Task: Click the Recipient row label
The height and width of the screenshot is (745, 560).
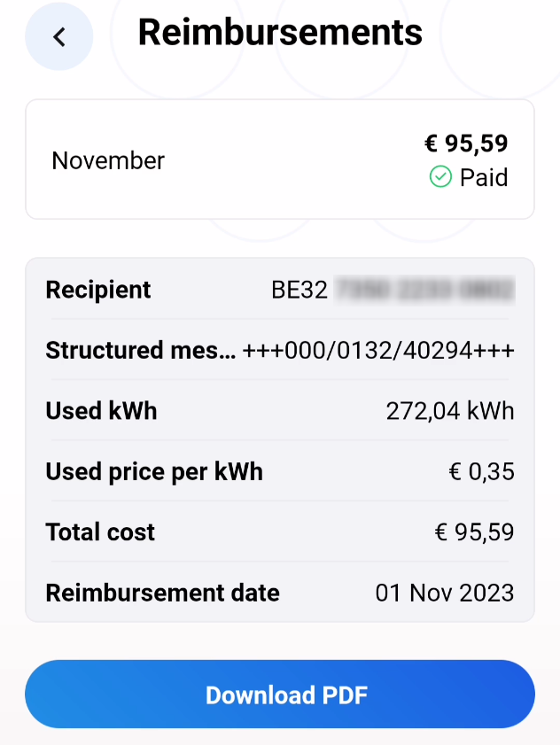Action: (x=98, y=290)
